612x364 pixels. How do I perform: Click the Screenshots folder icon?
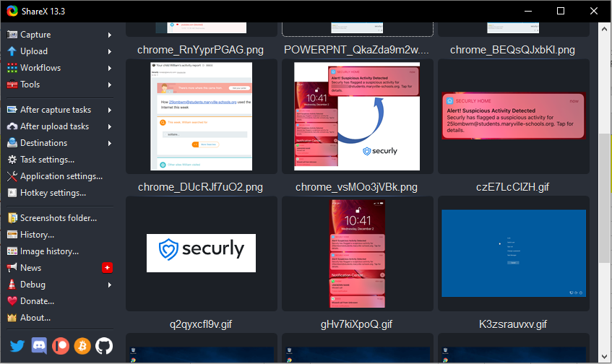(12, 218)
